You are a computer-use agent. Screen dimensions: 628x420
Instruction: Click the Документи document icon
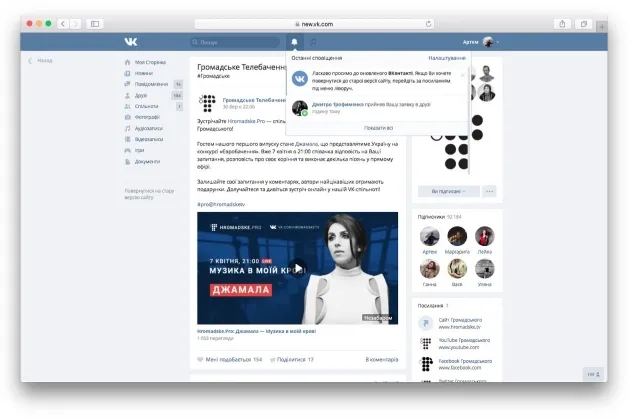pyautogui.click(x=127, y=161)
